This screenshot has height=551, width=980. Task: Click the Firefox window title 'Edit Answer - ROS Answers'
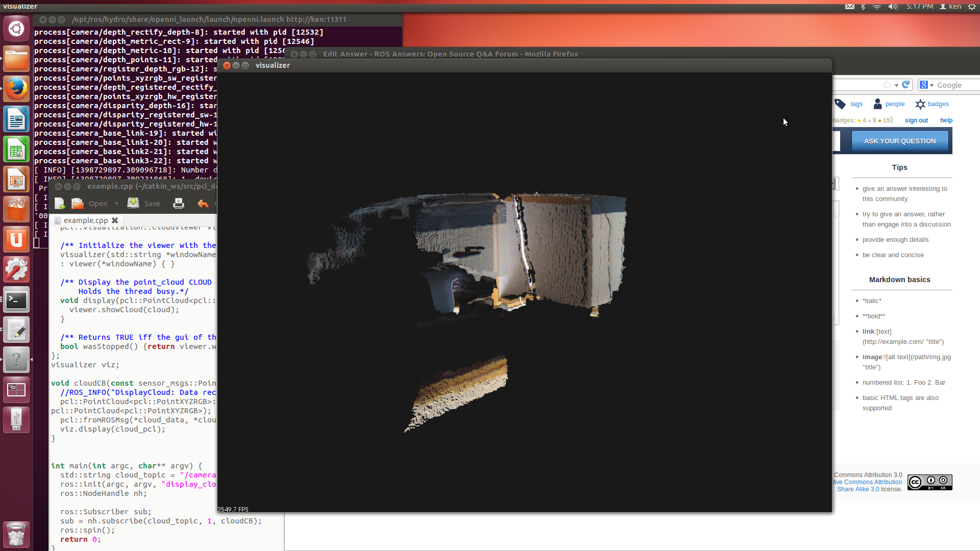(451, 54)
